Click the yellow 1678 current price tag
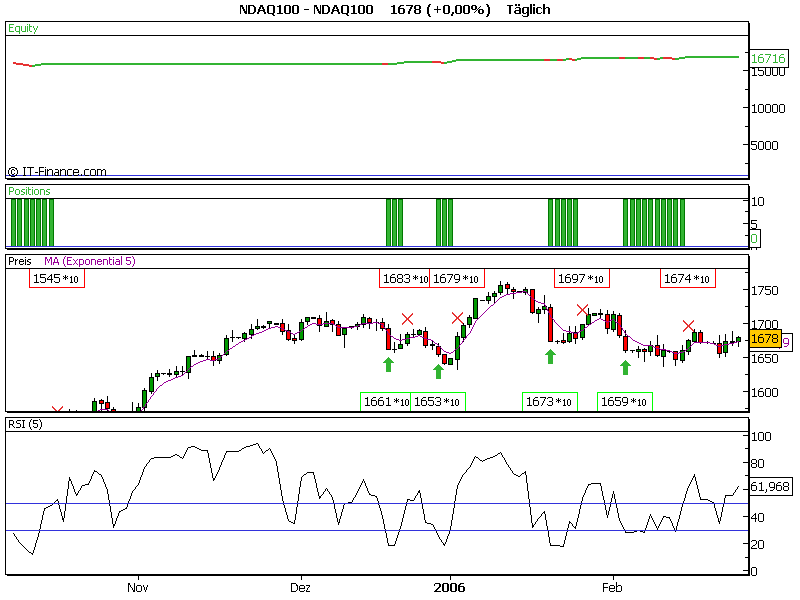The width and height of the screenshot is (800, 600). [765, 339]
